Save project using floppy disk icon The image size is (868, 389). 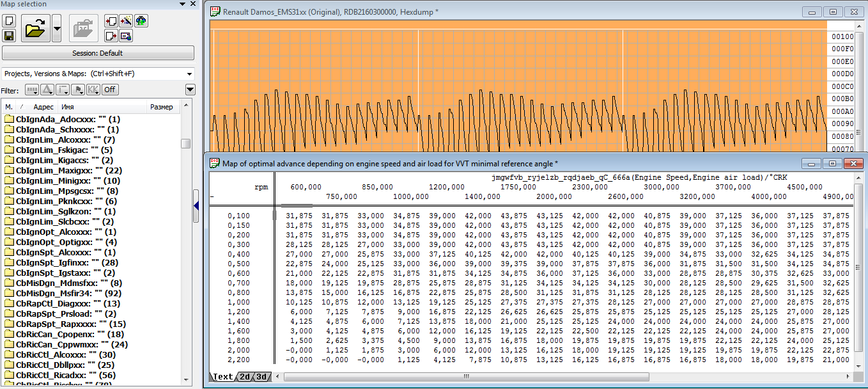(9, 36)
